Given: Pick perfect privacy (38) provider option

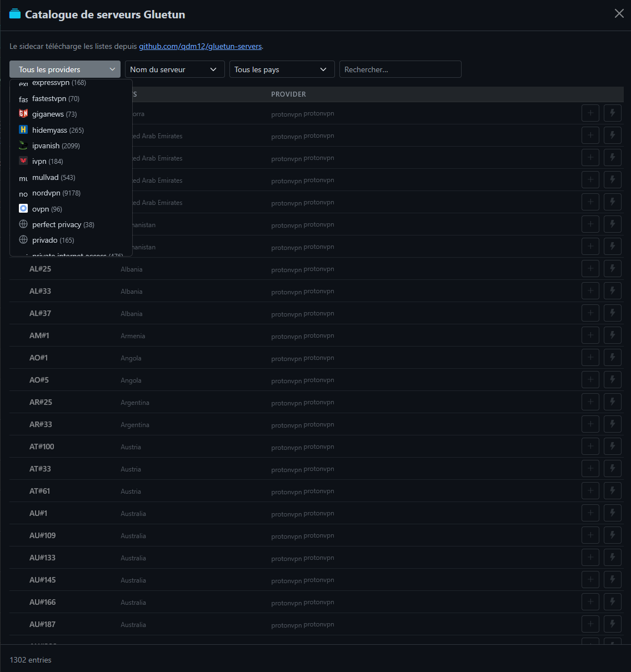Looking at the screenshot, I should pos(71,224).
